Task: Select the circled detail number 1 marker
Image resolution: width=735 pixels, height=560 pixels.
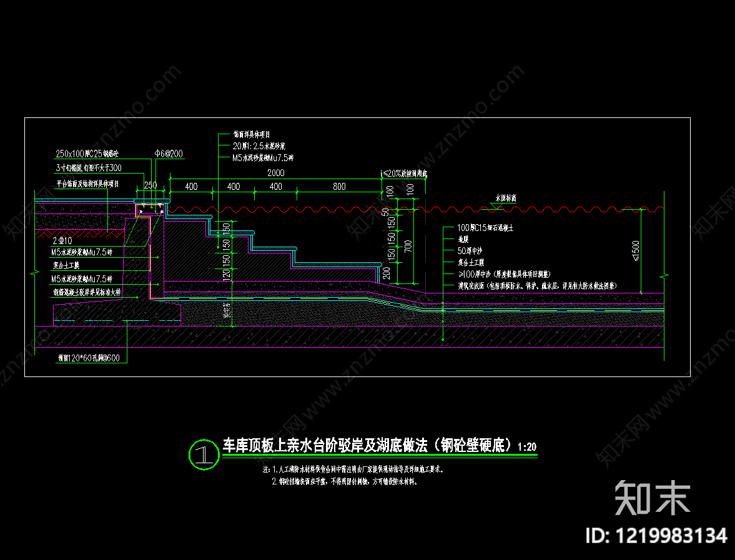Action: 204,454
